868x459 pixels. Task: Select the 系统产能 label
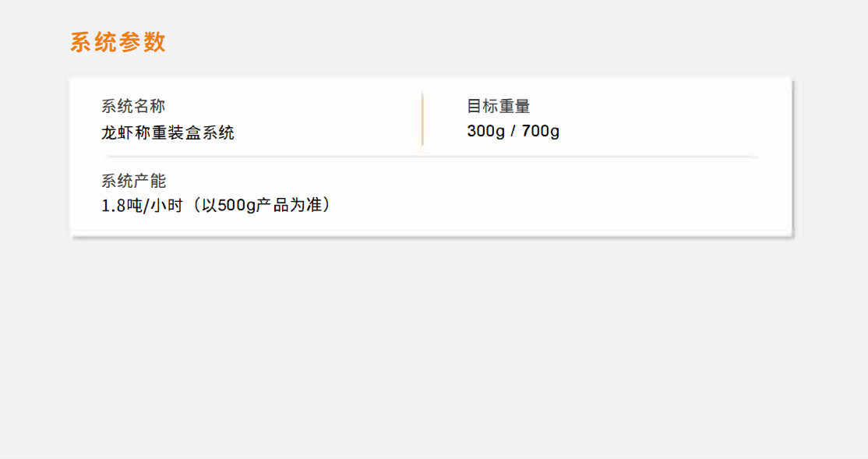pyautogui.click(x=133, y=181)
